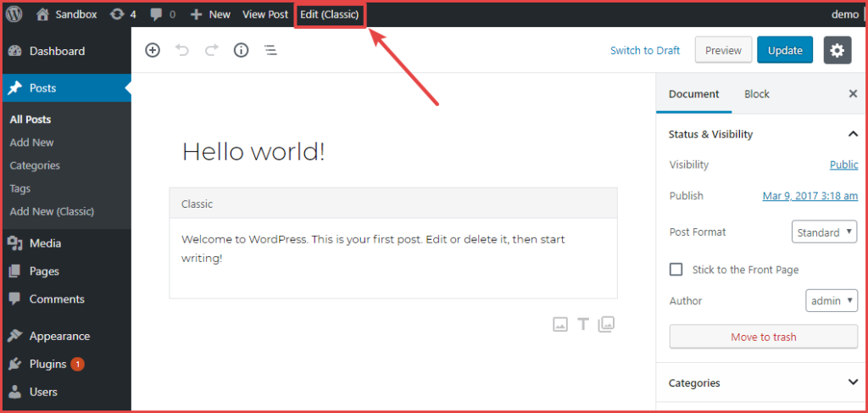The image size is (868, 413).
Task: Select All Posts submenu item
Action: (x=31, y=120)
